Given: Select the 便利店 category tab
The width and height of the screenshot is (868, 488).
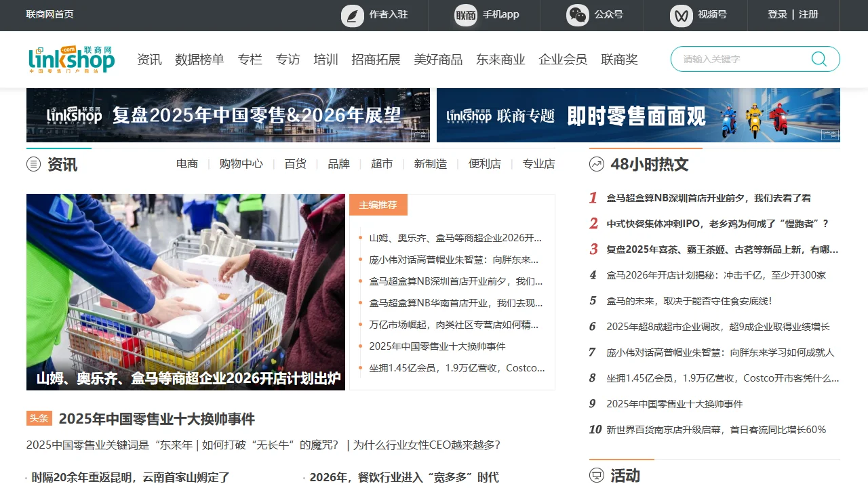Looking at the screenshot, I should [484, 164].
